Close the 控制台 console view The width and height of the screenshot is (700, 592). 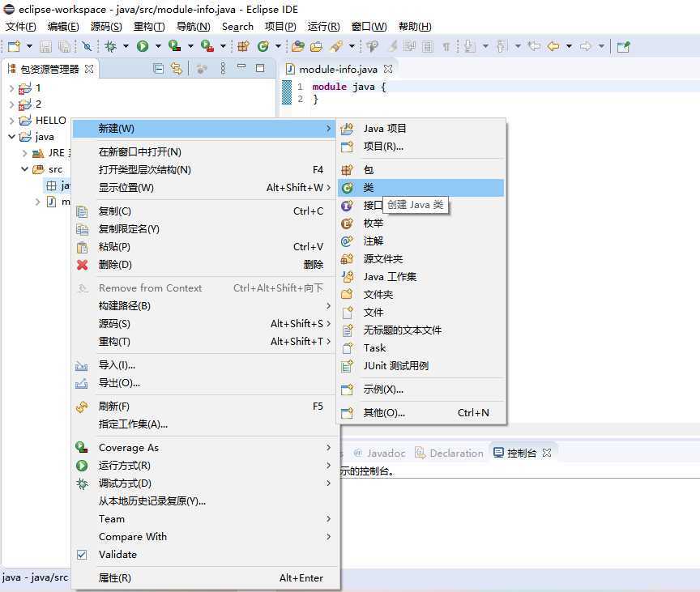546,453
